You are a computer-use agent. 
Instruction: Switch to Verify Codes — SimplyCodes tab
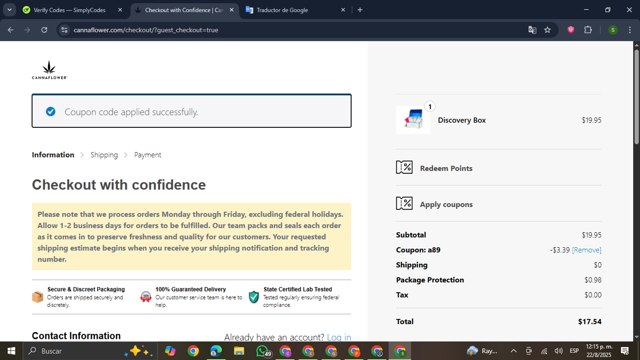coord(69,10)
